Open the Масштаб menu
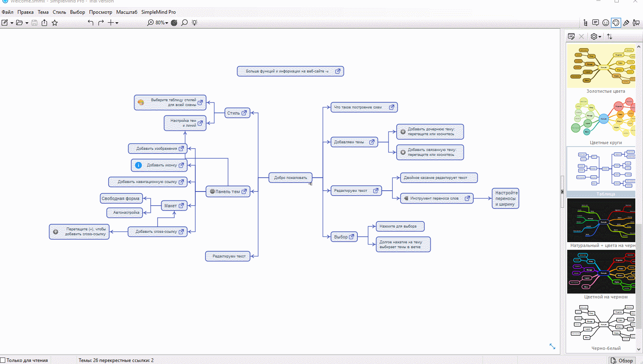 pos(127,12)
